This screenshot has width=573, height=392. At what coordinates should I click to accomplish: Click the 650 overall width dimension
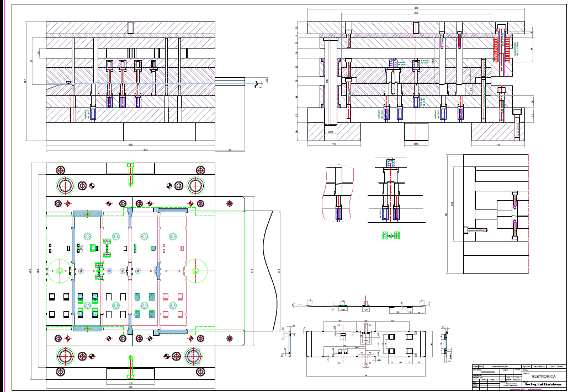[416, 9]
